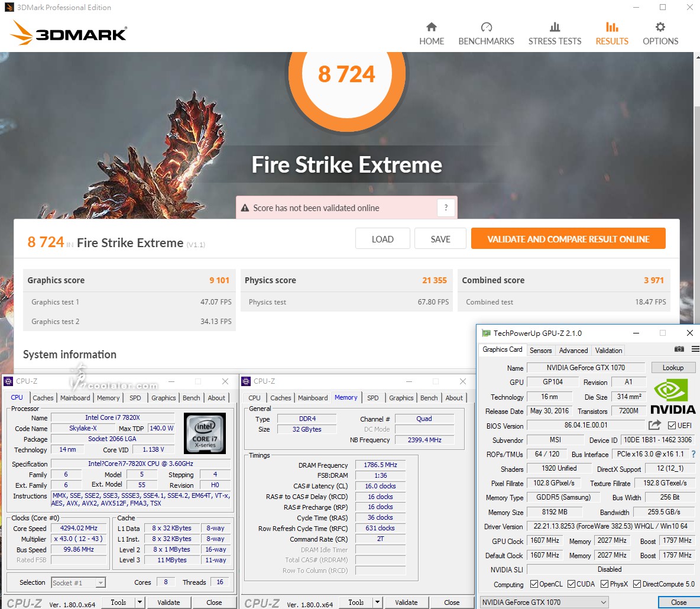This screenshot has width=700, height=609.
Task: Click Close in Memory CPU-Z window
Action: pos(452,602)
